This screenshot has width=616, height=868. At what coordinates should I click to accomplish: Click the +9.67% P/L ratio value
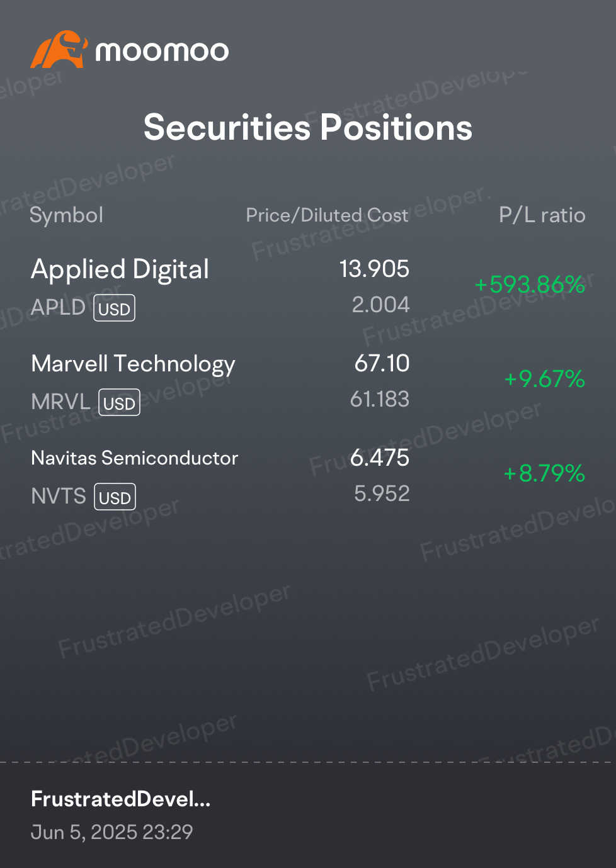pyautogui.click(x=545, y=379)
